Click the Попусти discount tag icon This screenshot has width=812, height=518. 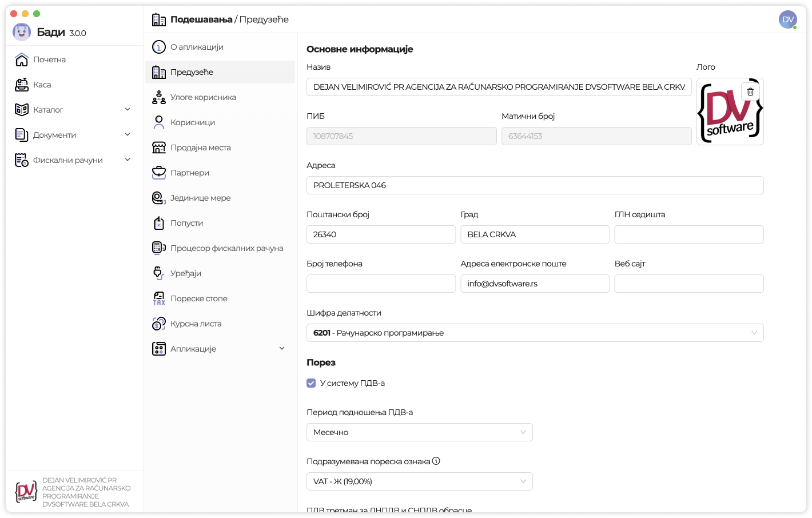coord(159,223)
